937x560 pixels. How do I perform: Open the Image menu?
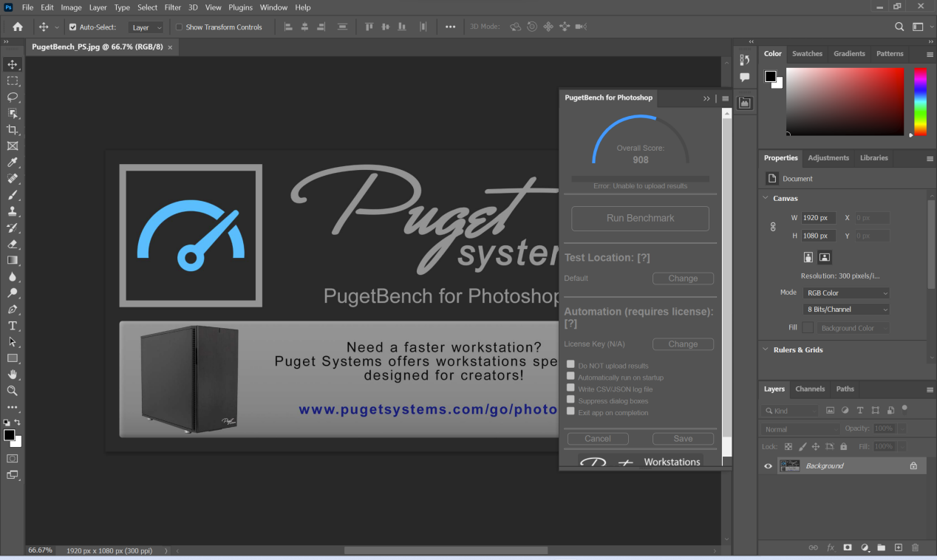[x=71, y=7]
